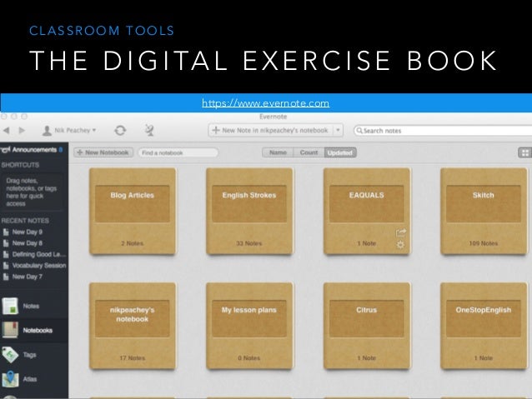Viewport: 532px width, 399px height.
Task: Click the '109 Notes' count text
Action: [484, 243]
